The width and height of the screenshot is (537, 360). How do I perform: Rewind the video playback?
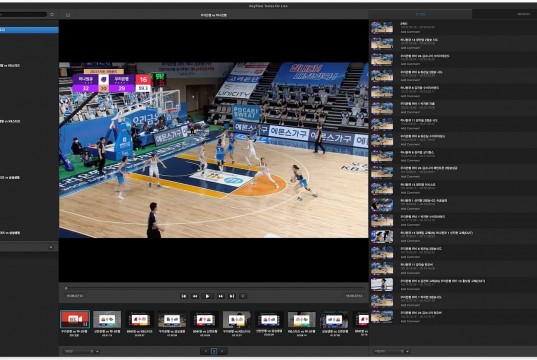pos(195,296)
